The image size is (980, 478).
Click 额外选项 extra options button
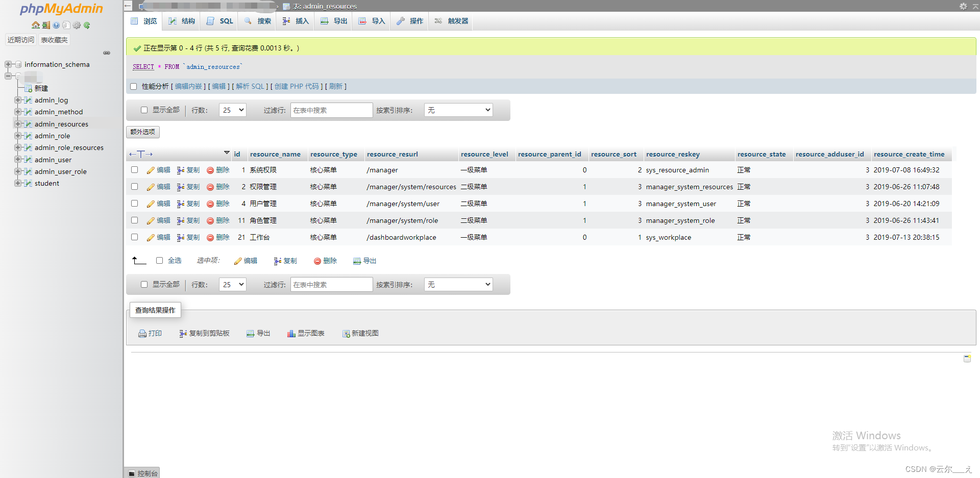(x=143, y=132)
